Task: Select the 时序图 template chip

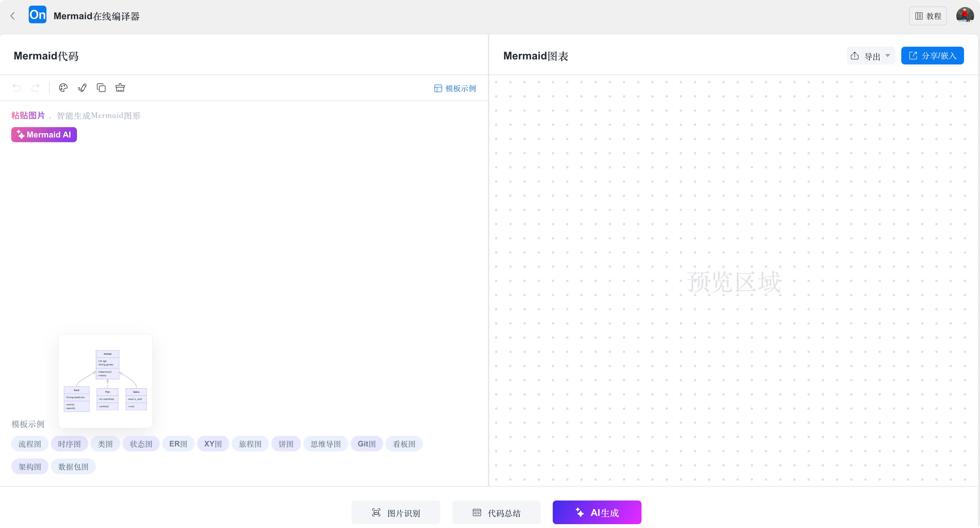Action: pyautogui.click(x=69, y=444)
